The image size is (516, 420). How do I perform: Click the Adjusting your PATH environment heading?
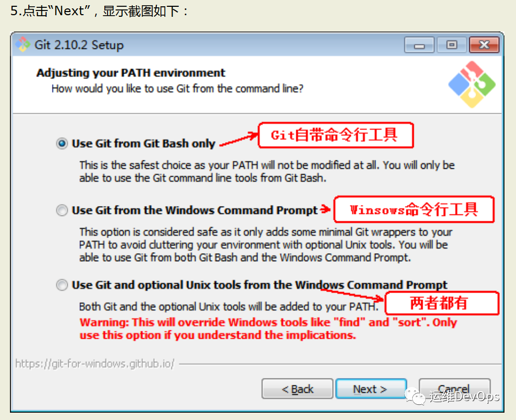tap(131, 73)
